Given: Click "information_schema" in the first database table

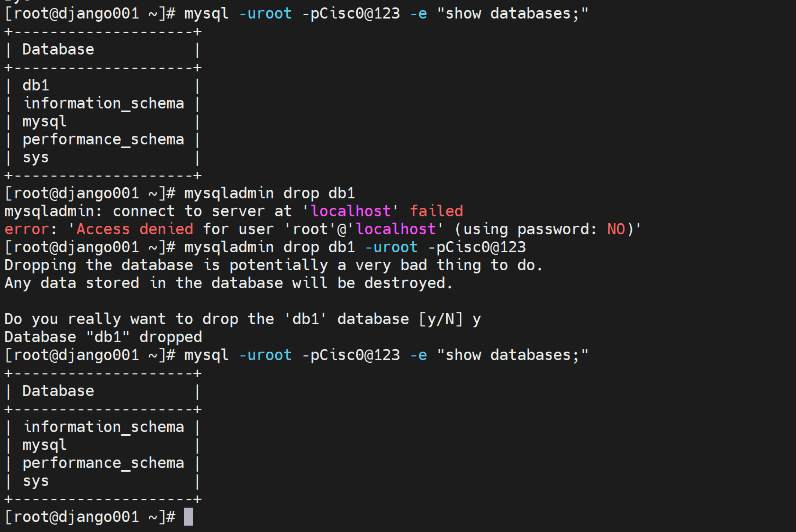Looking at the screenshot, I should tap(103, 103).
